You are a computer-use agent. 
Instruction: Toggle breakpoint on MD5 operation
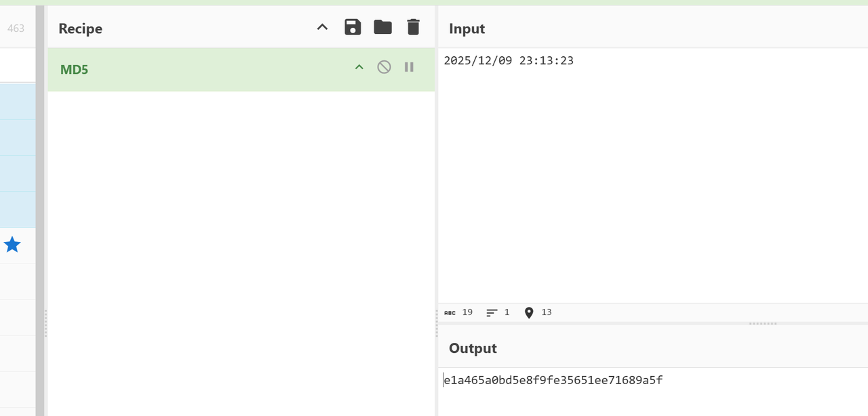[409, 67]
